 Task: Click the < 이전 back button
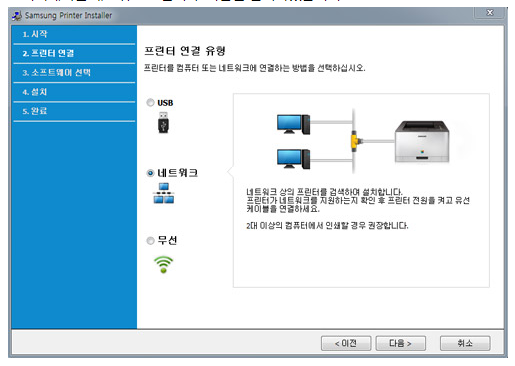(346, 343)
